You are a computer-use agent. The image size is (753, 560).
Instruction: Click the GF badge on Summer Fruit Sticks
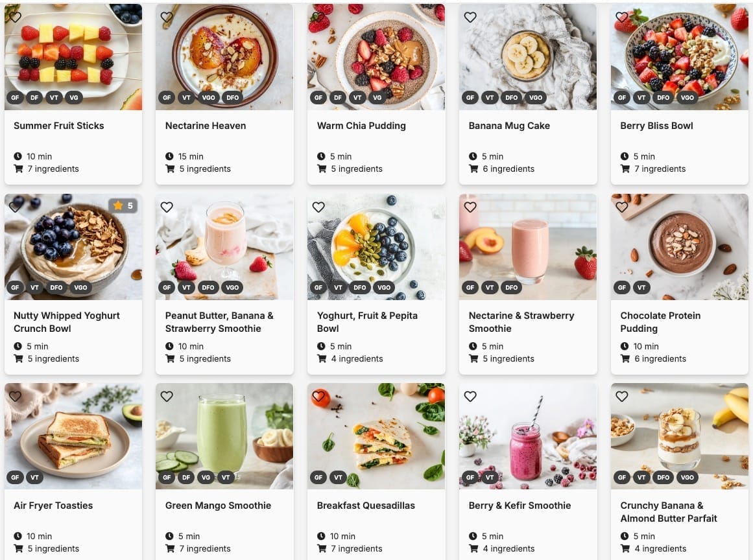16,97
